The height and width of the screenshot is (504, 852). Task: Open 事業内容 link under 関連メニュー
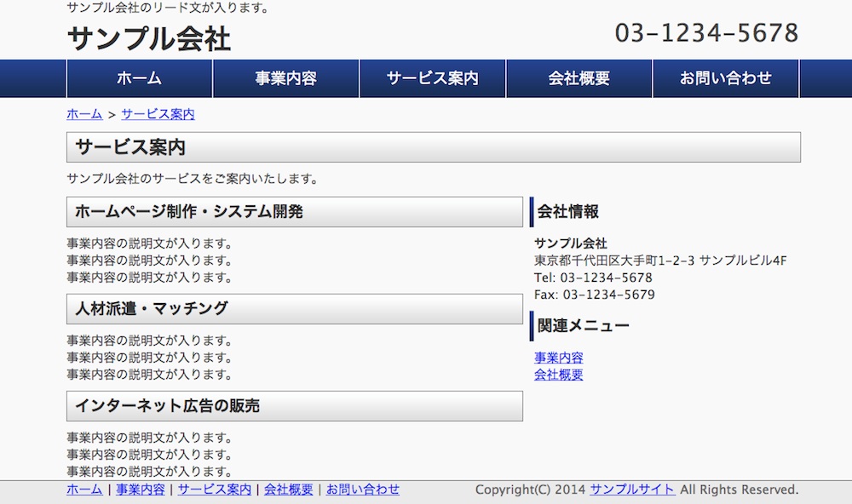[x=558, y=358]
